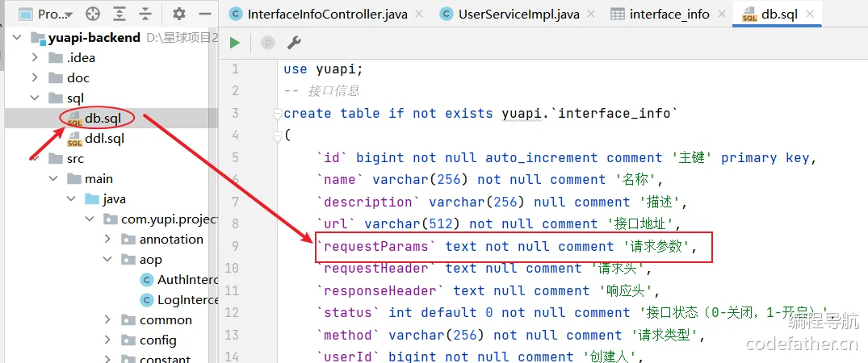Click the locate-opened-file target icon
868x363 pixels.
(x=92, y=14)
